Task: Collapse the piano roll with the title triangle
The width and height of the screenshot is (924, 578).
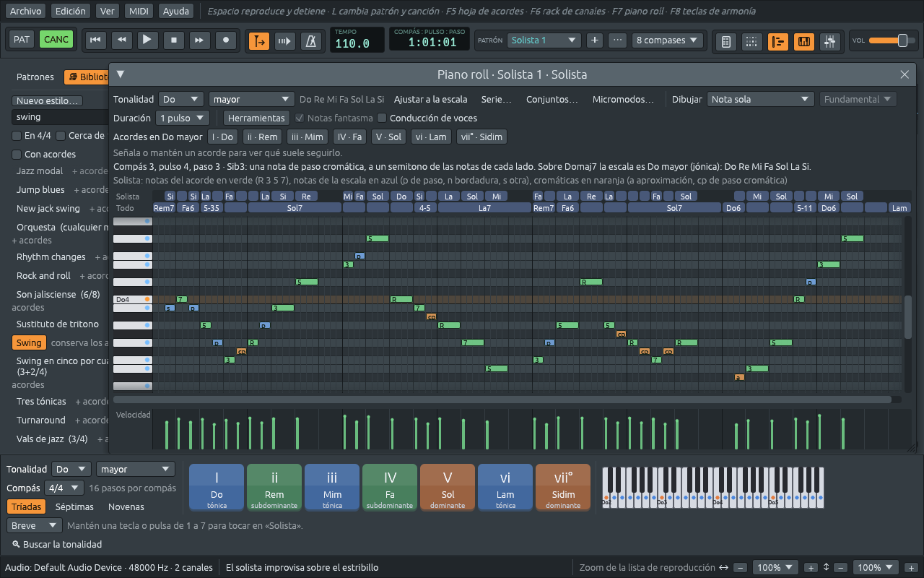Action: [x=121, y=74]
